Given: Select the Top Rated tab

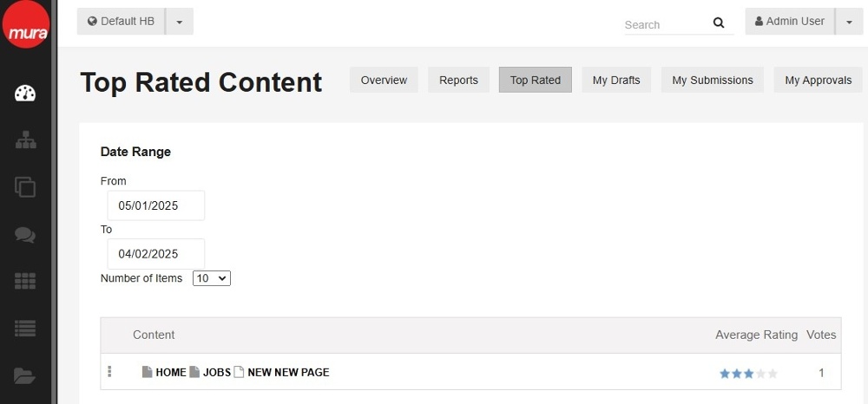Looking at the screenshot, I should [x=536, y=80].
